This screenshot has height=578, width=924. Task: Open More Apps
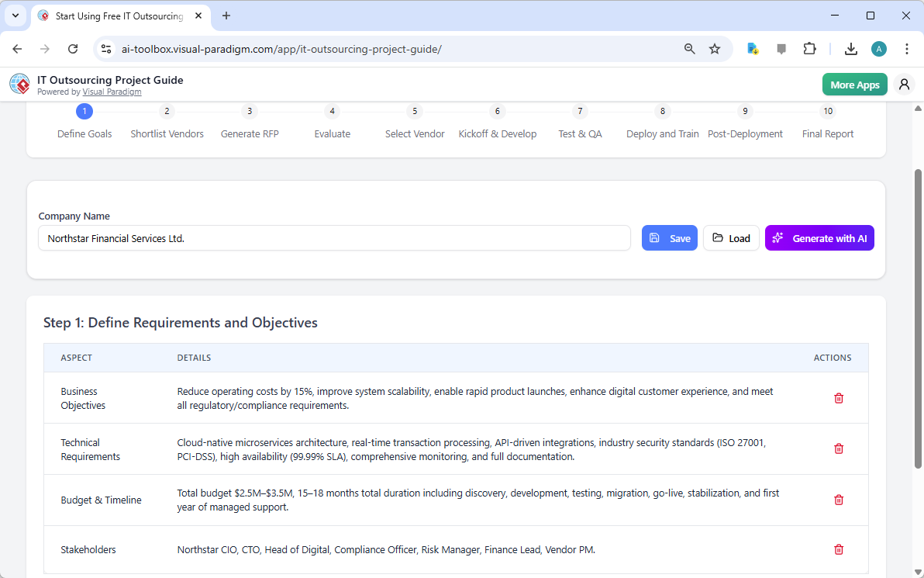(854, 84)
